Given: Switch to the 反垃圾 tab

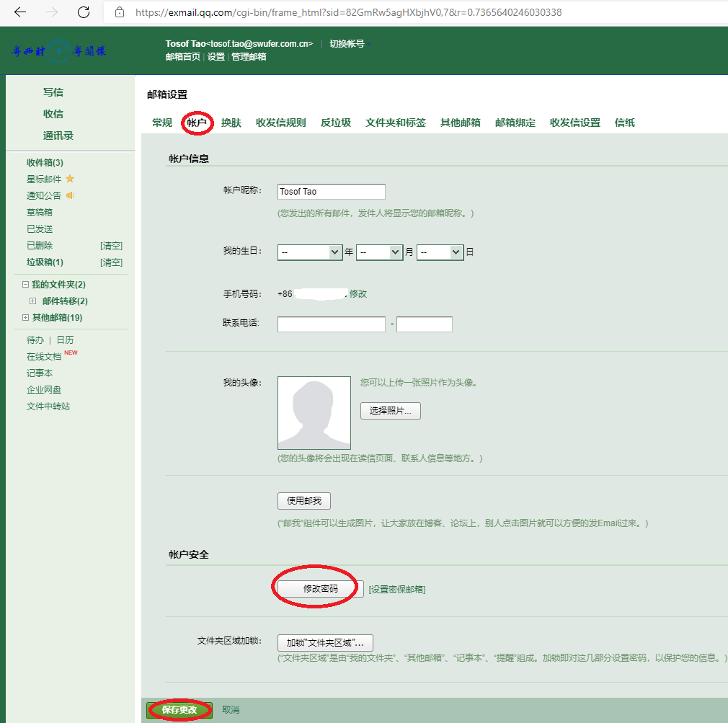Looking at the screenshot, I should click(336, 123).
